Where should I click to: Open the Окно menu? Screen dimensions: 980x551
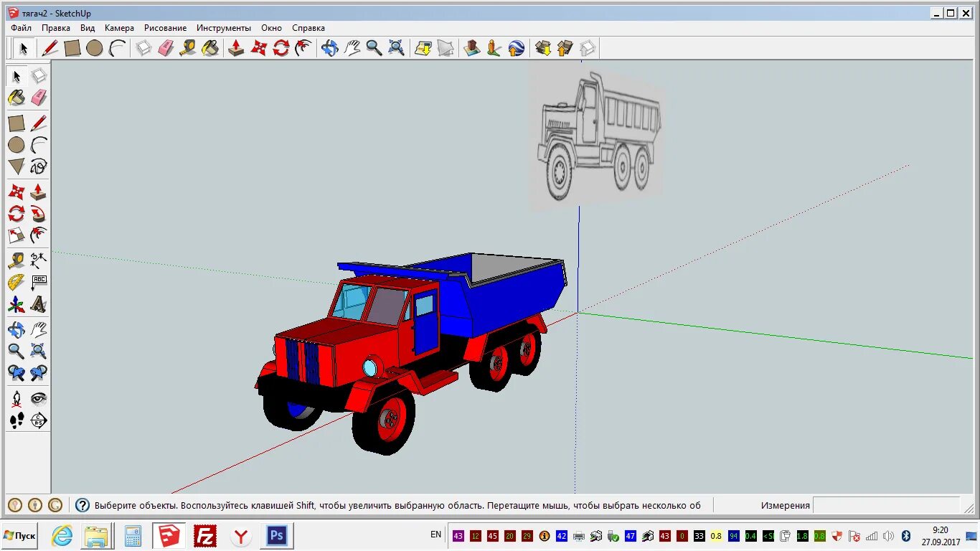click(271, 28)
